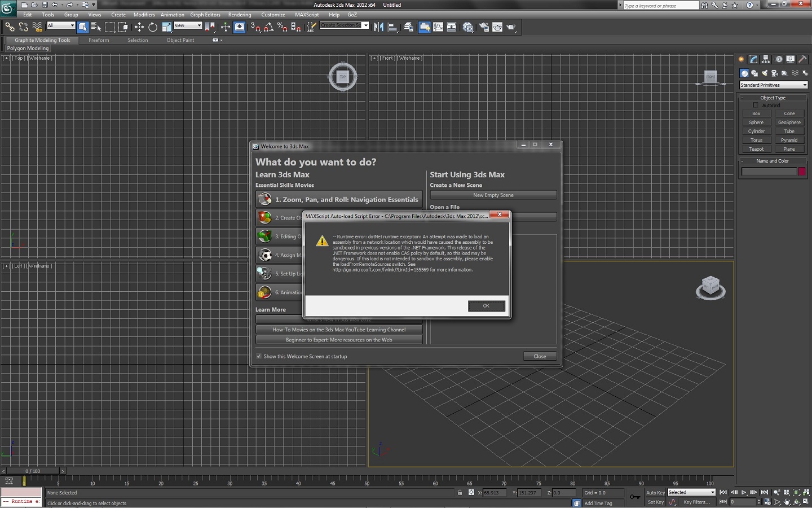Open the Hierarchy panel tab icon
This screenshot has height=508, width=812.
point(766,59)
